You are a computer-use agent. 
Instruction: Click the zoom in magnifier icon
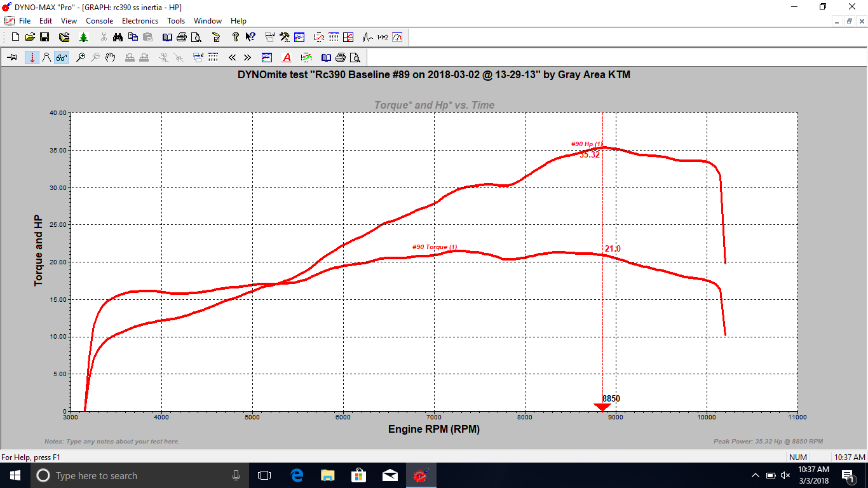80,57
